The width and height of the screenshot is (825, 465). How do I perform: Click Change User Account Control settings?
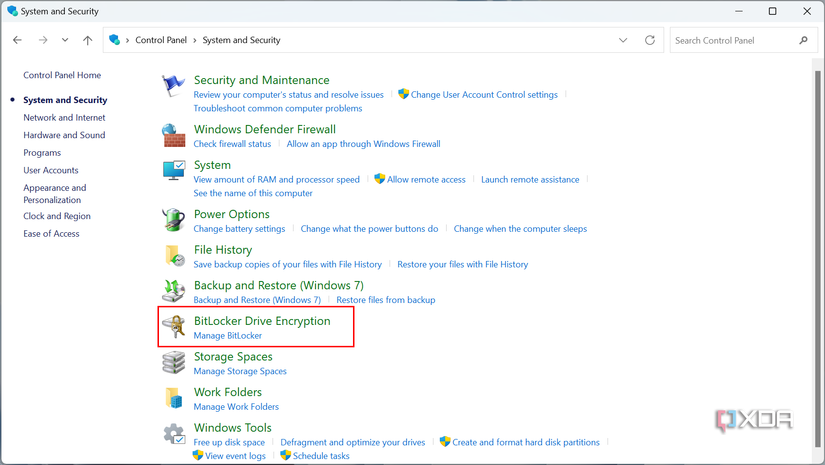point(484,95)
